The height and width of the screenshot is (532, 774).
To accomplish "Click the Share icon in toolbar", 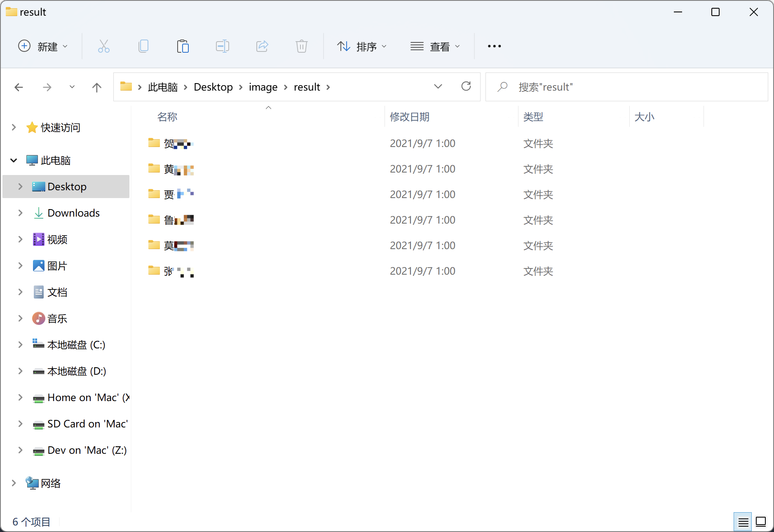I will coord(262,46).
